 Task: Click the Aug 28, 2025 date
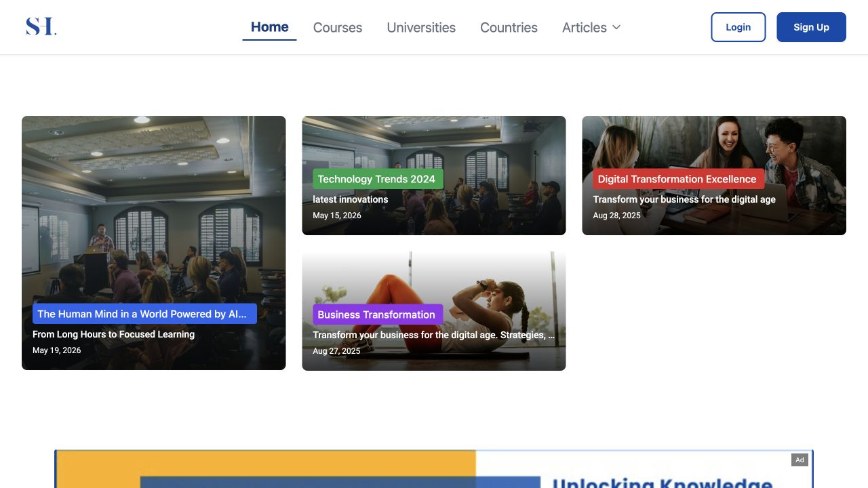pyautogui.click(x=617, y=216)
